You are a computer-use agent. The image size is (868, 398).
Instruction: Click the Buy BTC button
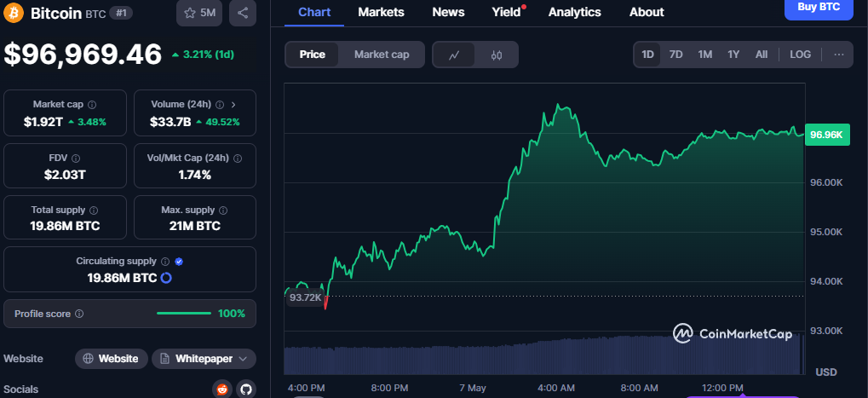click(819, 8)
